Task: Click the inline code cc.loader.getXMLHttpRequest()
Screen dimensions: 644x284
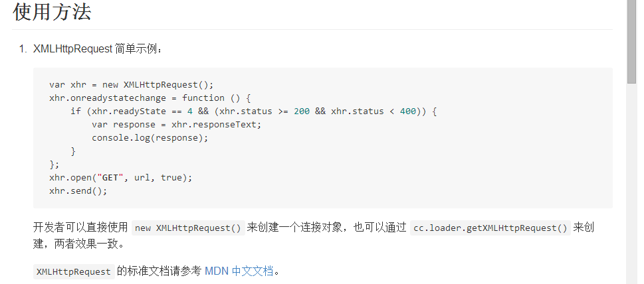Action: (x=490, y=228)
